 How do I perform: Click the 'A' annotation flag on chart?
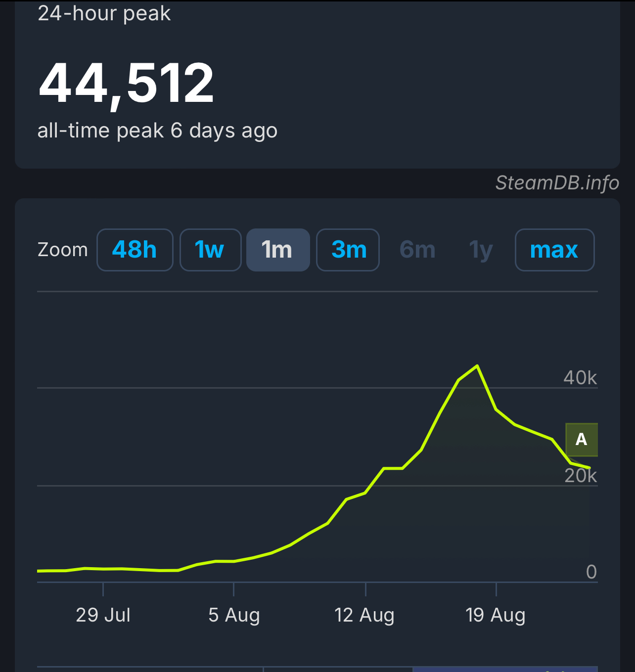click(582, 439)
